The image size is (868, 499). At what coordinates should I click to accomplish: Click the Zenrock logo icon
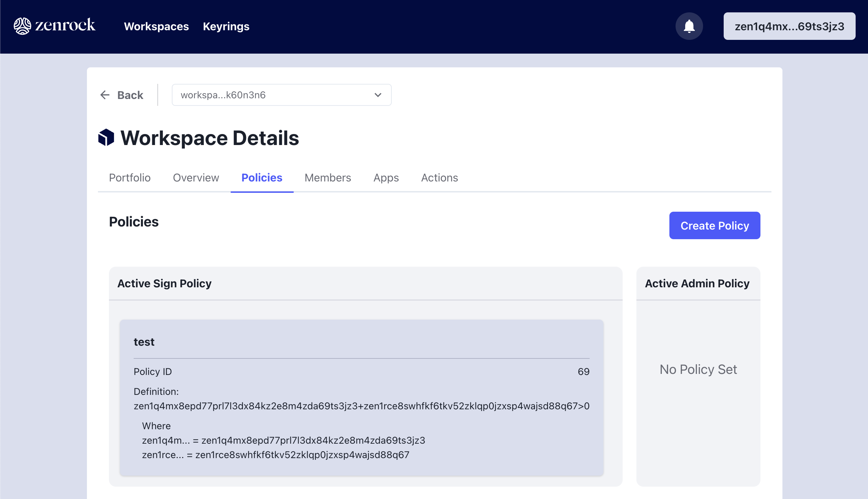point(21,26)
